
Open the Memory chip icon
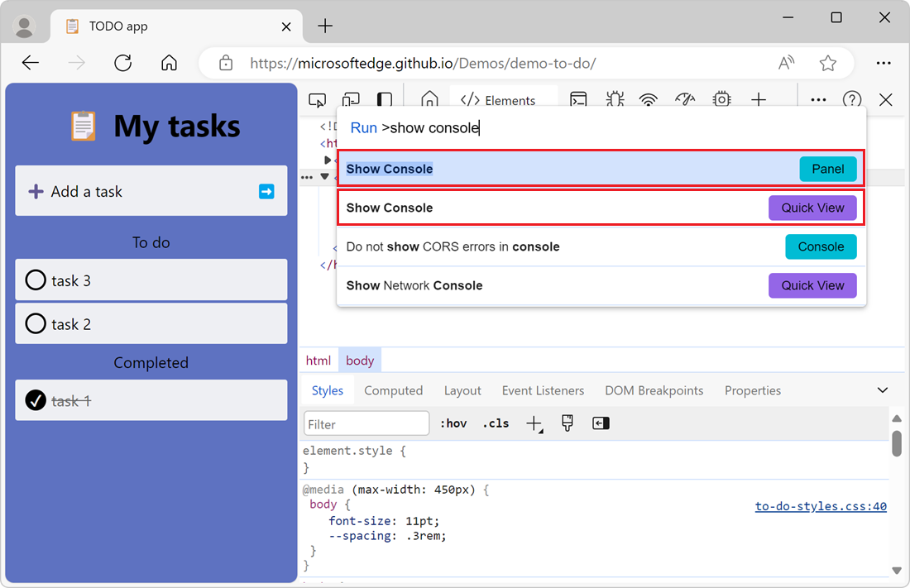pyautogui.click(x=721, y=99)
